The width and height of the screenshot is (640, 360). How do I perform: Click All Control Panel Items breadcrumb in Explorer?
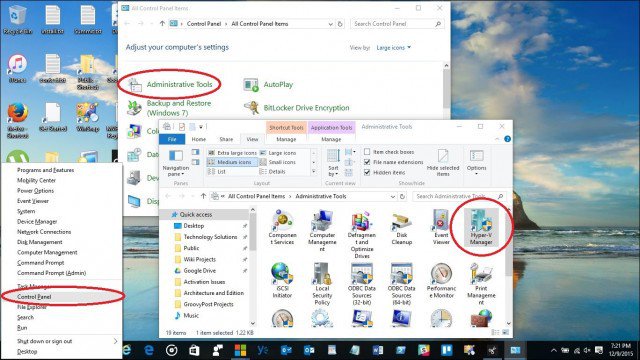tap(256, 196)
